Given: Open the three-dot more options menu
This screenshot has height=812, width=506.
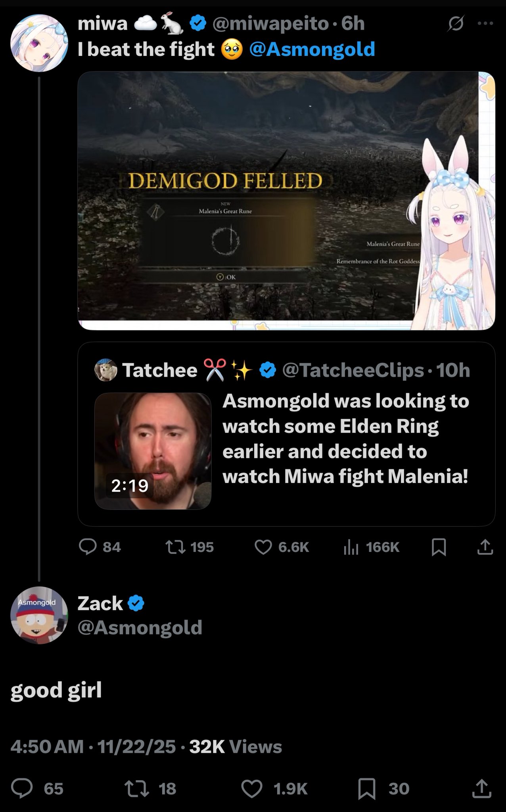Looking at the screenshot, I should pos(485,24).
